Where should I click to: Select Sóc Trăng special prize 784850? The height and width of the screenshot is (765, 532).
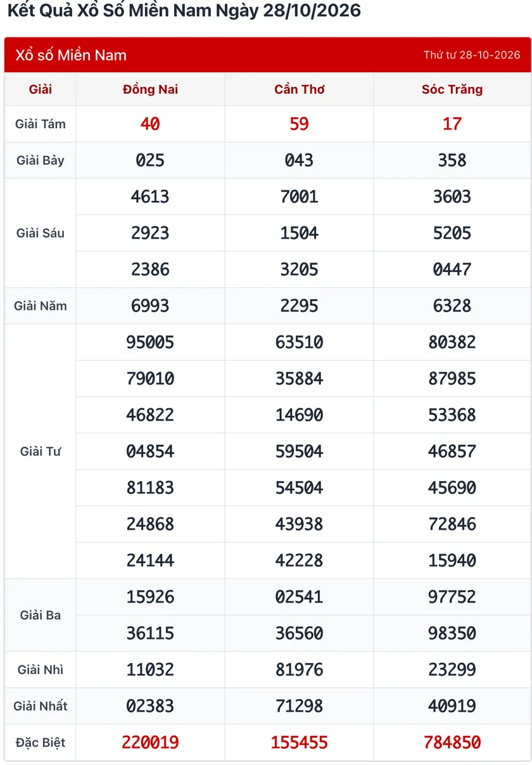[452, 742]
